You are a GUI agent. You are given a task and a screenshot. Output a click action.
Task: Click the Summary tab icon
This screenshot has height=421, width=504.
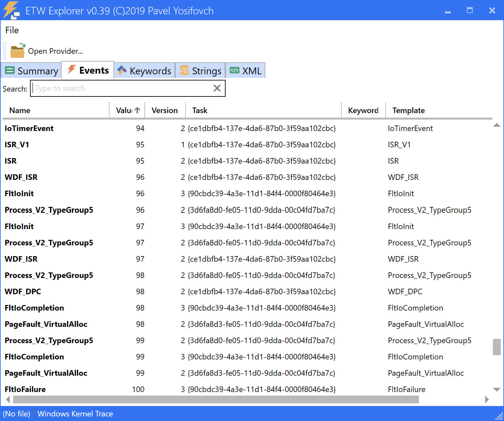click(x=10, y=70)
